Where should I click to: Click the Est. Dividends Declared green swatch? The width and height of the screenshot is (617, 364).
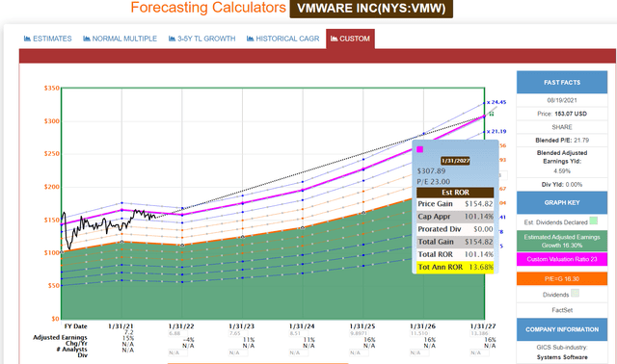pos(594,221)
